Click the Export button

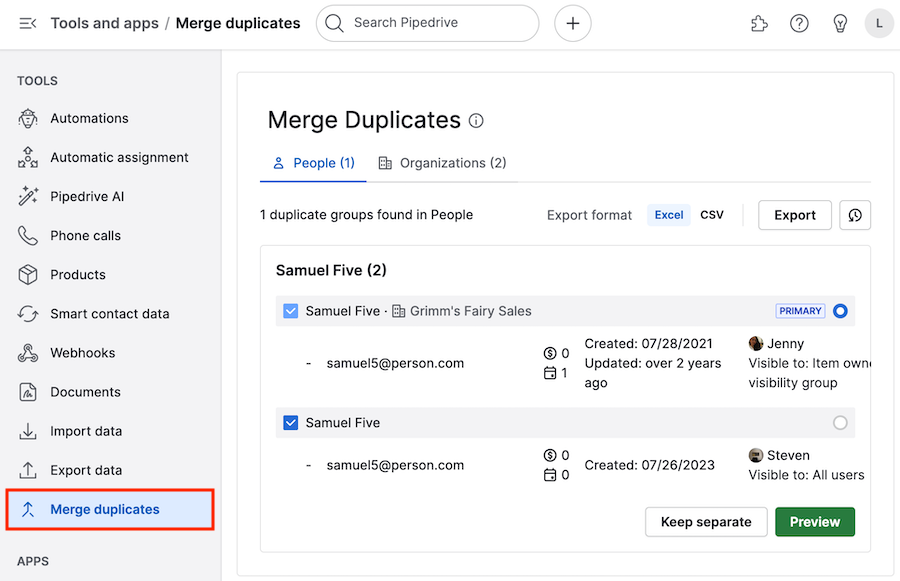[x=794, y=215]
